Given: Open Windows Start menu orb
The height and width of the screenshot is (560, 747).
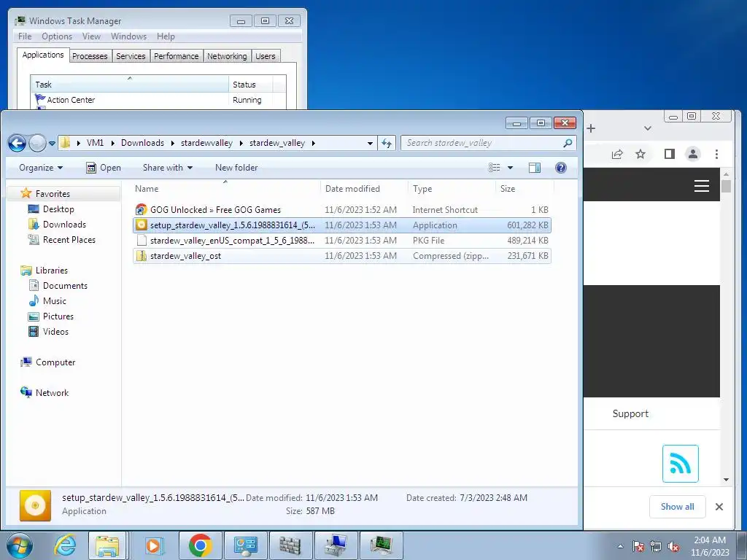Looking at the screenshot, I should pyautogui.click(x=20, y=545).
